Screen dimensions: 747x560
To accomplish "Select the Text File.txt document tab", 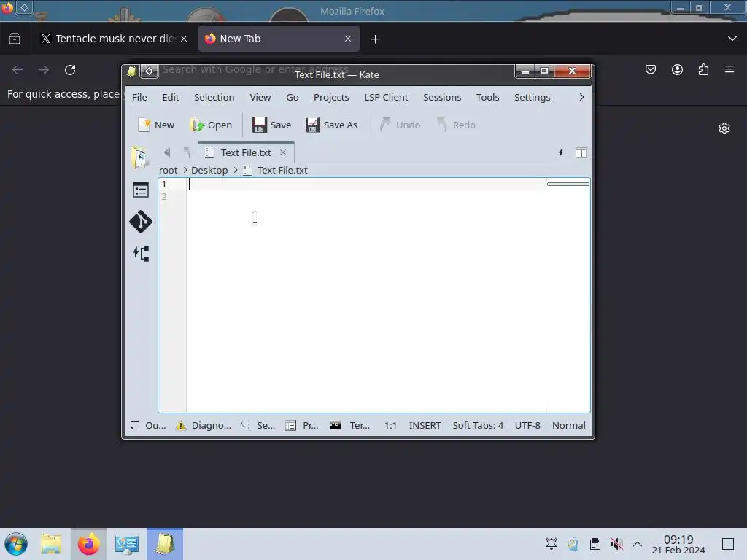I will (246, 152).
